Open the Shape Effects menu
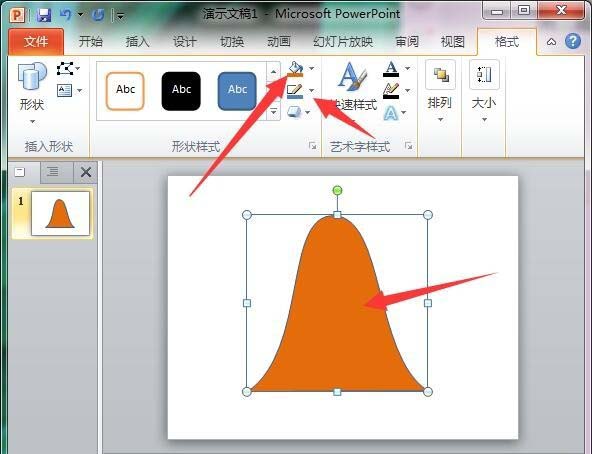Viewport: 592px width, 454px height. 298,112
